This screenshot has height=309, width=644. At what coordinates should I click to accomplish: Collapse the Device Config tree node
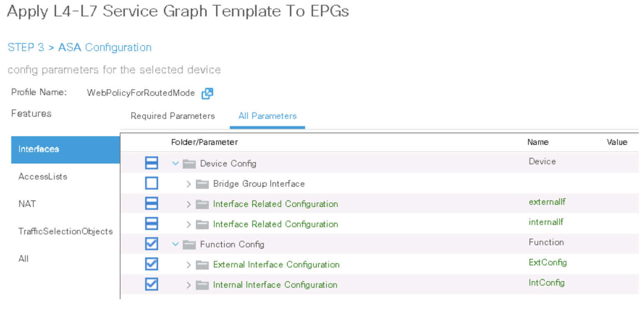coord(175,164)
